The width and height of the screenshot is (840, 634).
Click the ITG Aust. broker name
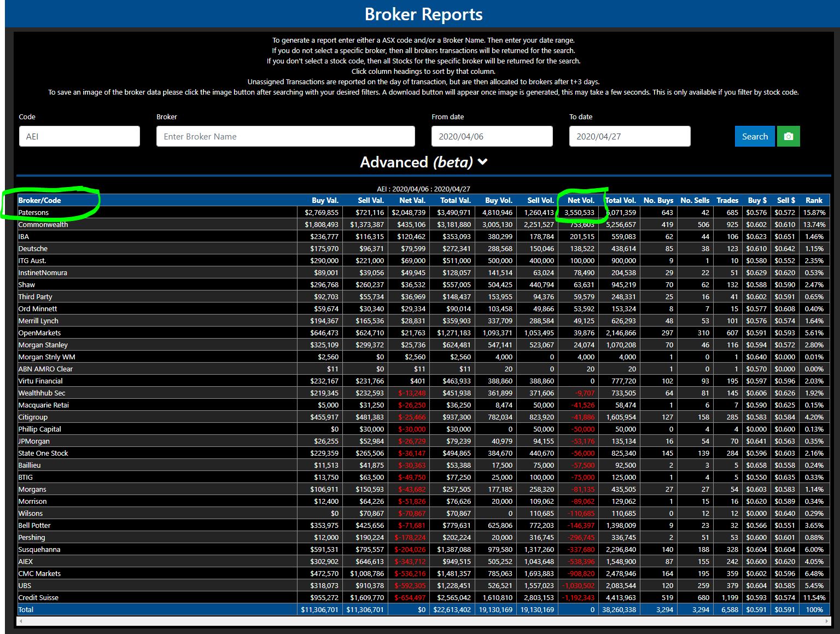32,260
